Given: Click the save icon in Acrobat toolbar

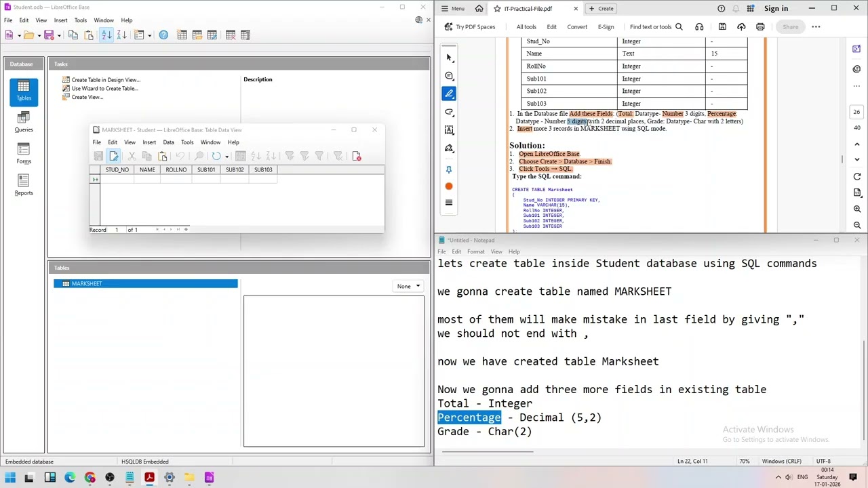Looking at the screenshot, I should coord(722,27).
